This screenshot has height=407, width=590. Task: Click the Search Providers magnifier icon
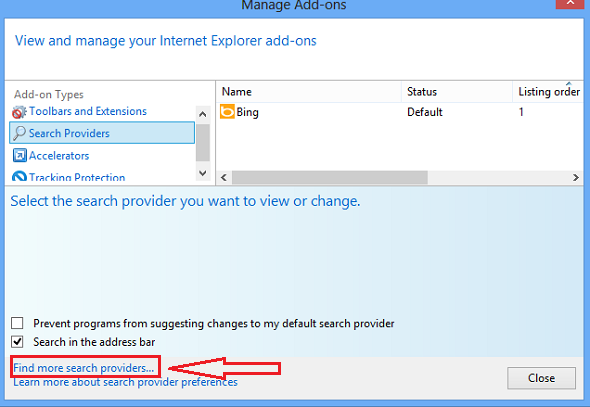[19, 133]
